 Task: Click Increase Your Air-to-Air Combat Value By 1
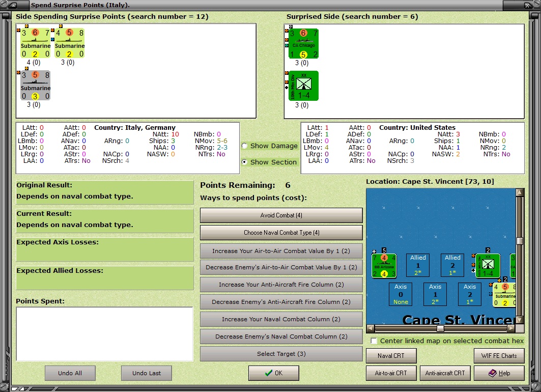pos(281,251)
